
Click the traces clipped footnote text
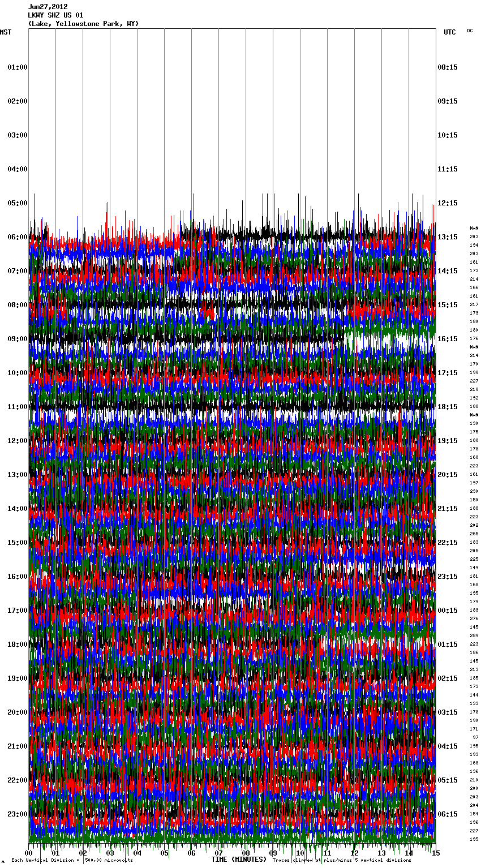[x=342, y=861]
